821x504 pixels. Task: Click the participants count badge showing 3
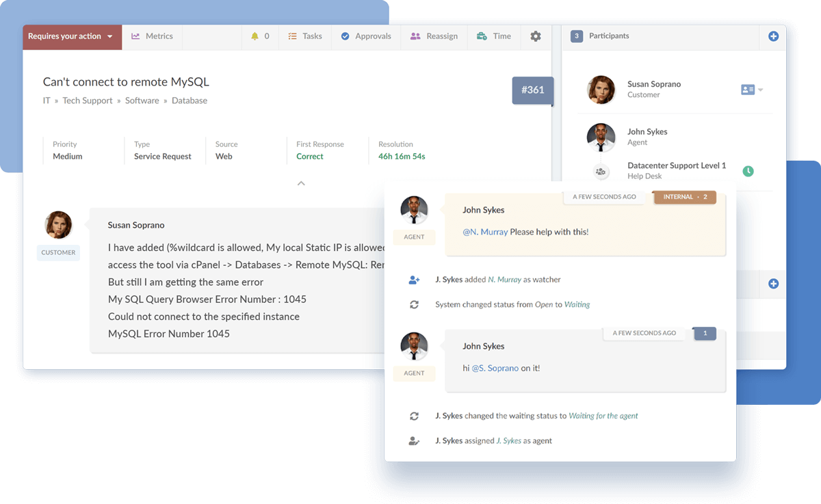[x=576, y=36]
